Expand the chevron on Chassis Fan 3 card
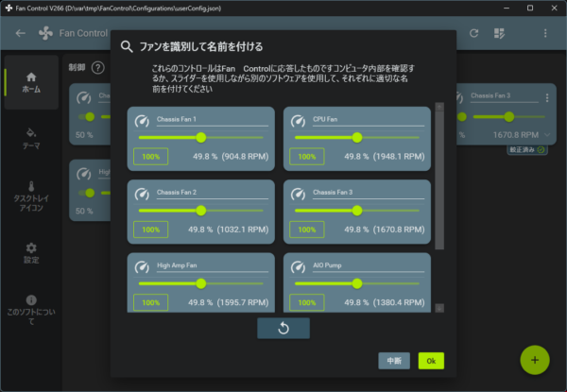 coord(547,135)
